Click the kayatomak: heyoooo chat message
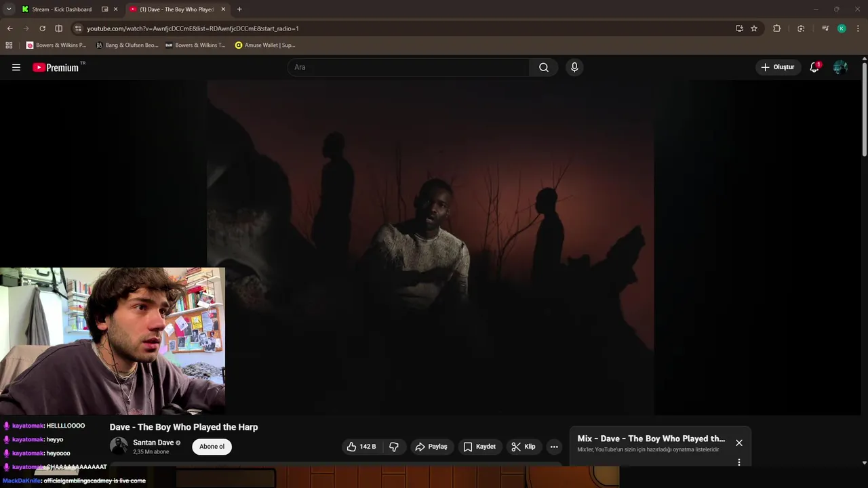This screenshot has height=488, width=868. [x=37, y=453]
